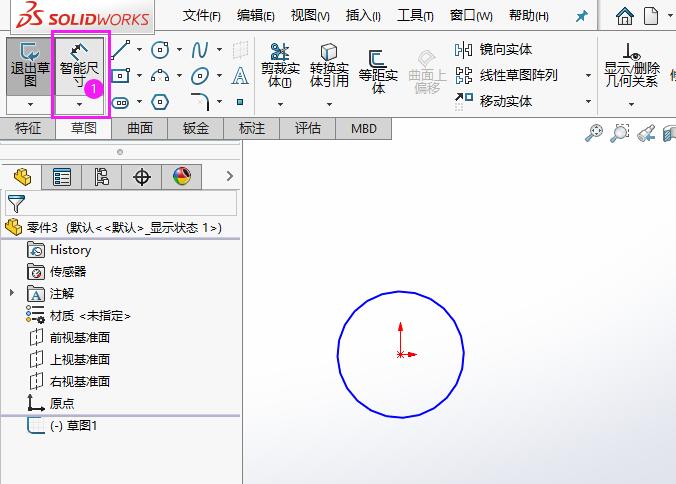This screenshot has width=676, height=484.
Task: Expand the 注解 (Annotations) folder
Action: [x=12, y=293]
